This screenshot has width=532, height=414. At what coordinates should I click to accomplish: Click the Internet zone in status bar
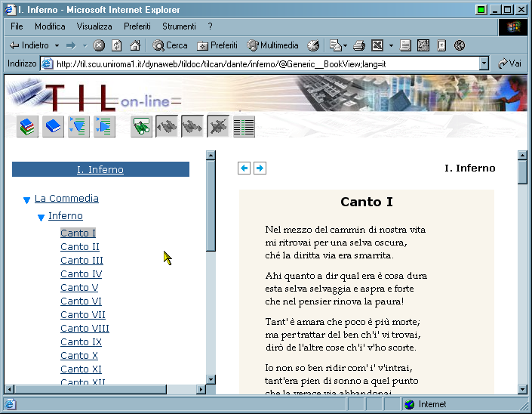(426, 404)
